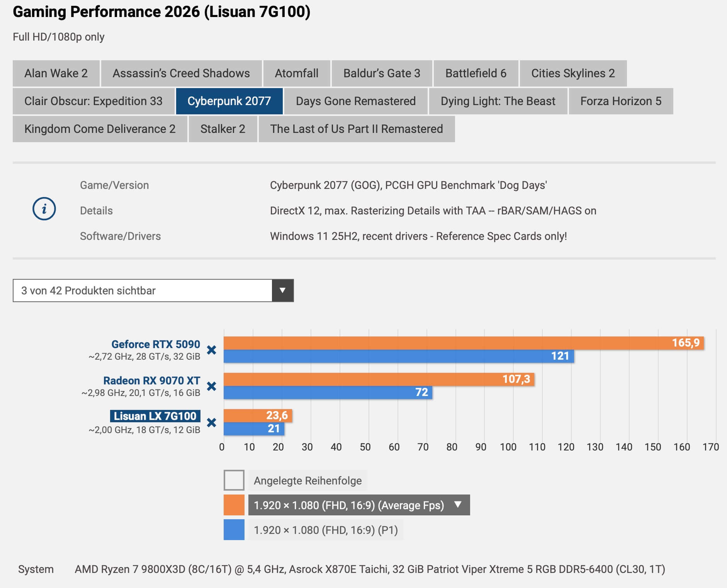The image size is (727, 588).
Task: Show The Last of Us Part II Remastered tab
Action: (x=357, y=129)
